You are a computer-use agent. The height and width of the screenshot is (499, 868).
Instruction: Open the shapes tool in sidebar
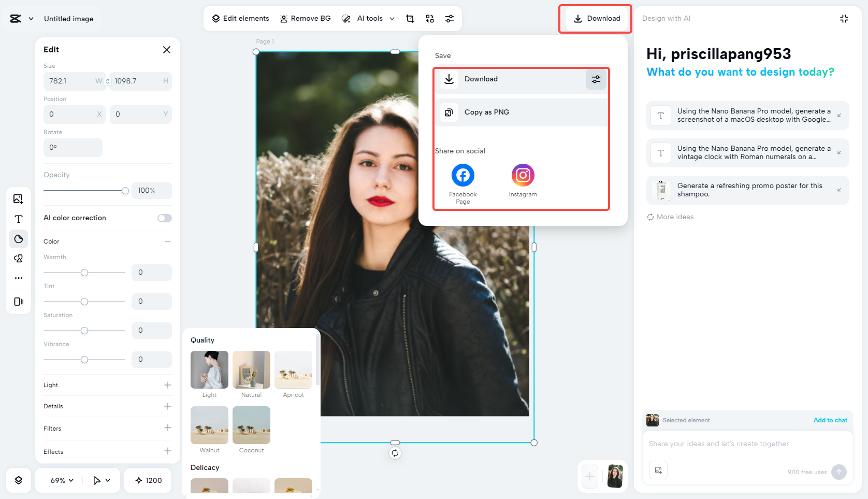pyautogui.click(x=19, y=259)
